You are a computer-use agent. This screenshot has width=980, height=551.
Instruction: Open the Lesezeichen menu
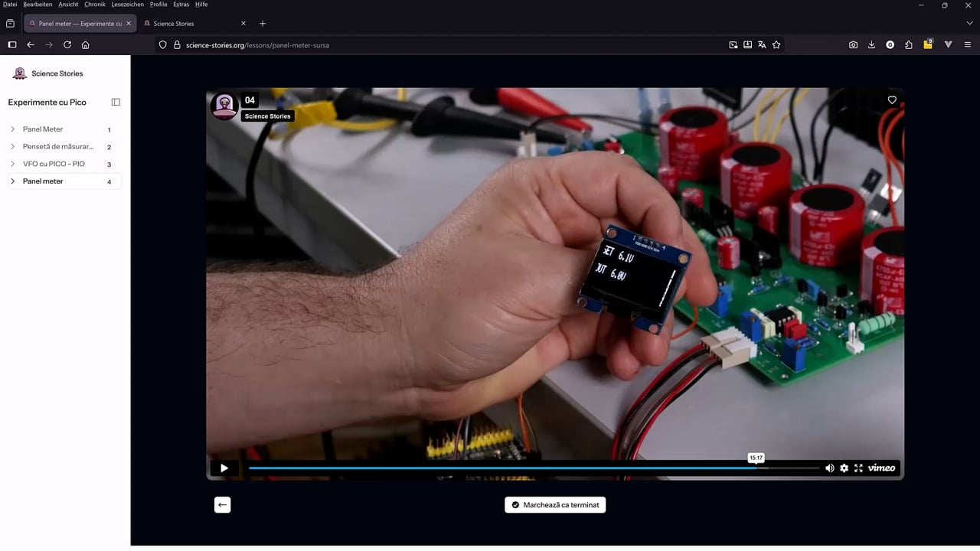point(128,5)
